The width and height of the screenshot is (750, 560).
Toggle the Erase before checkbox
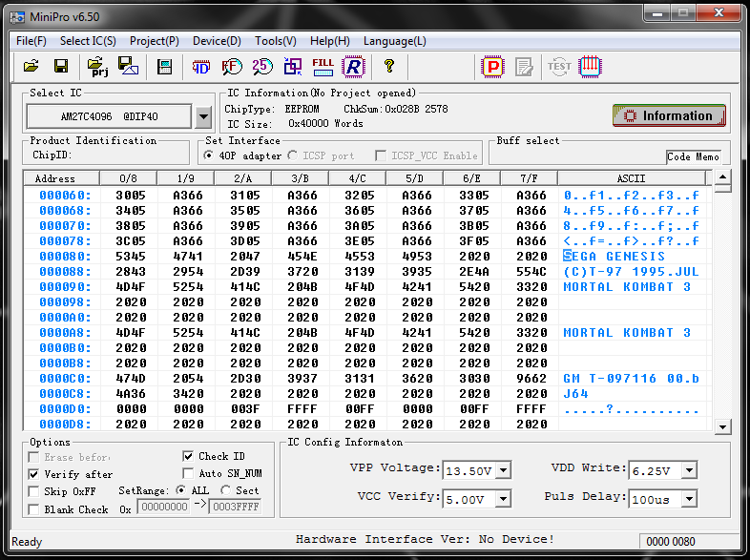pos(33,457)
